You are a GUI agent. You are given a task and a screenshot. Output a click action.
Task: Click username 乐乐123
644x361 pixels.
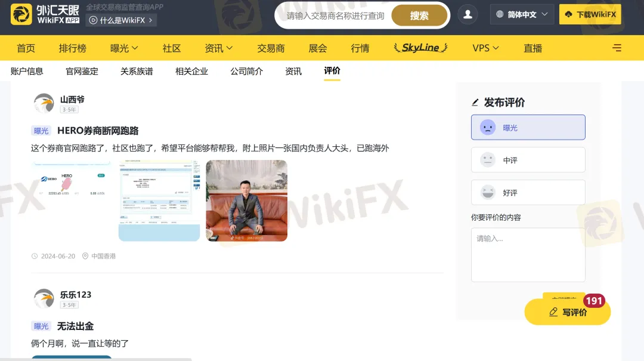tap(76, 294)
